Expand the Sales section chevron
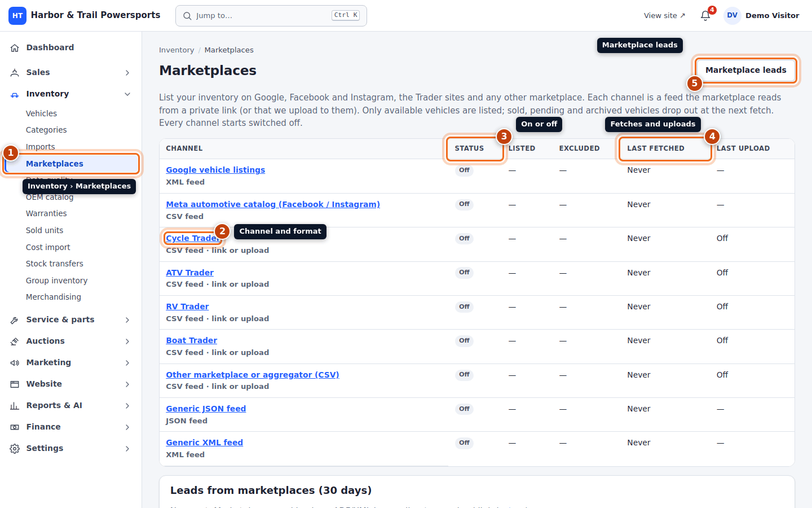812x508 pixels. click(127, 73)
